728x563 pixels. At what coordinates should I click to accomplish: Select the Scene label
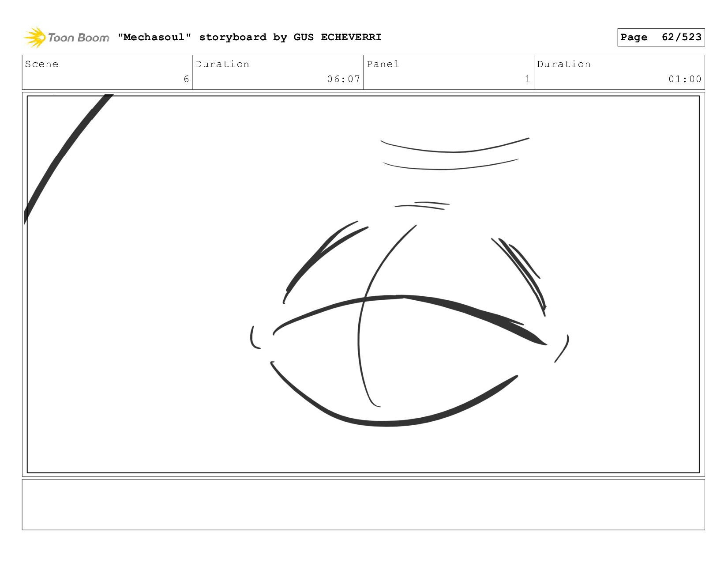tap(41, 64)
